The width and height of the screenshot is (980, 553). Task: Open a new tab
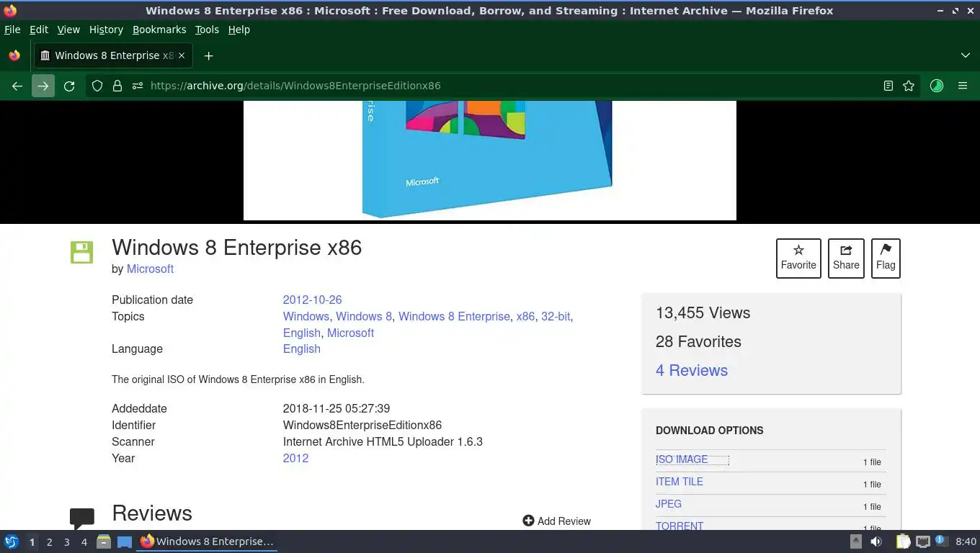coord(208,55)
